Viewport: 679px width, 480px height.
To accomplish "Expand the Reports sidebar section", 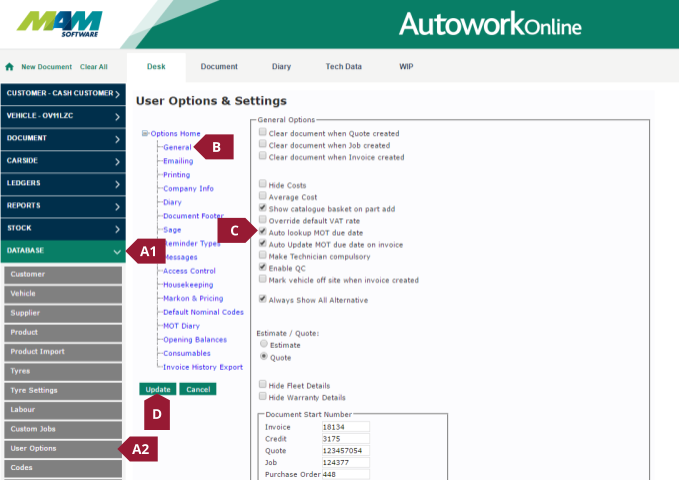I will [61, 204].
